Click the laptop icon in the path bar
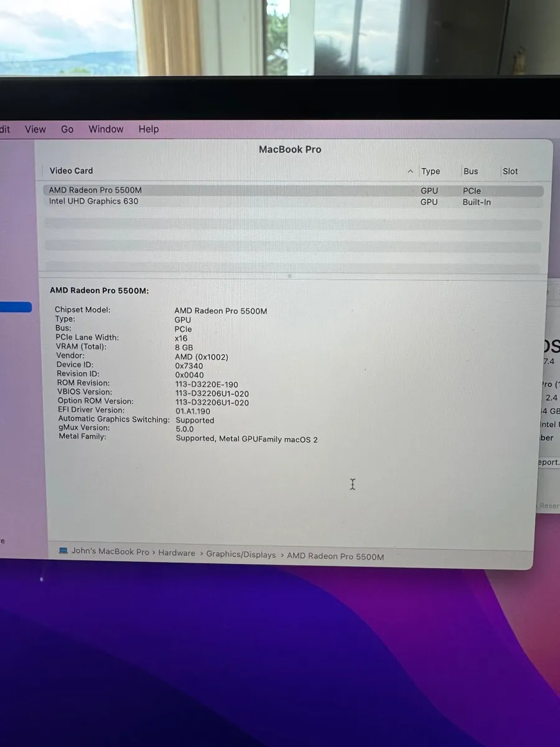Viewport: 560px width, 747px height. click(x=63, y=551)
